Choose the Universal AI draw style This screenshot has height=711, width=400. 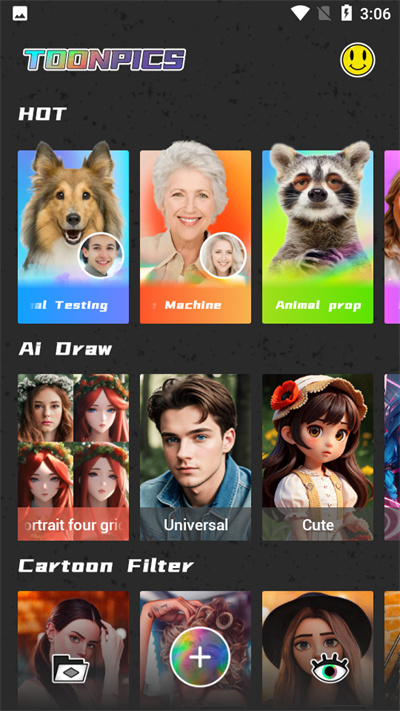click(195, 457)
